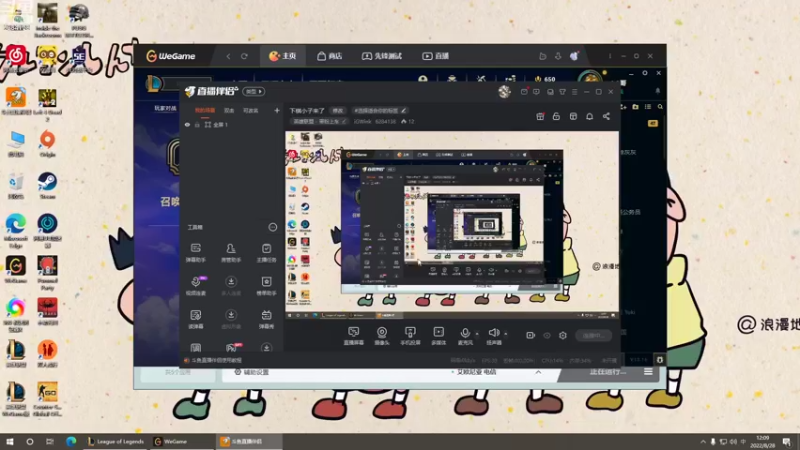800x450 pixels.
Task: Open speaker volume arrow next to 扬声器
Action: pos(506,334)
